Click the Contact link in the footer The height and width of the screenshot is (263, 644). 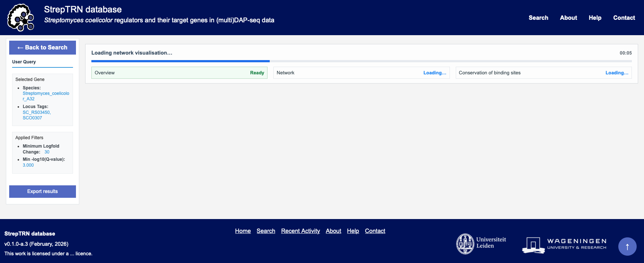tap(375, 231)
